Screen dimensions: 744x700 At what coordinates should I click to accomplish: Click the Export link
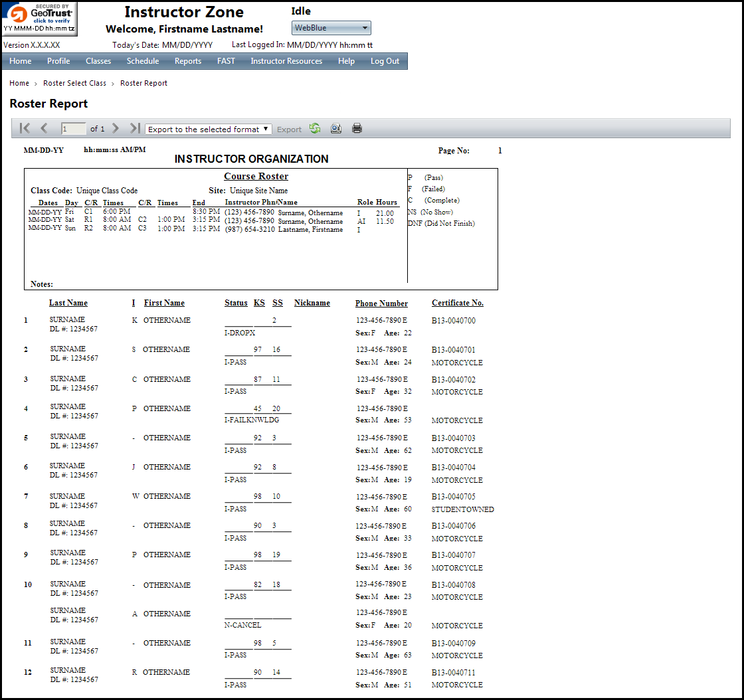[x=289, y=130]
